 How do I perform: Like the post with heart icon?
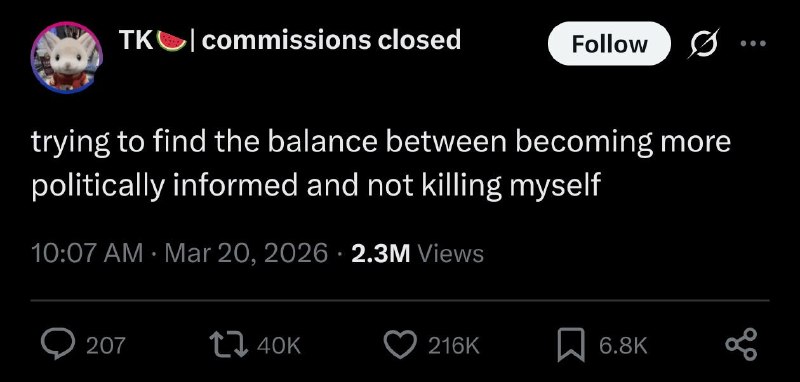(401, 346)
